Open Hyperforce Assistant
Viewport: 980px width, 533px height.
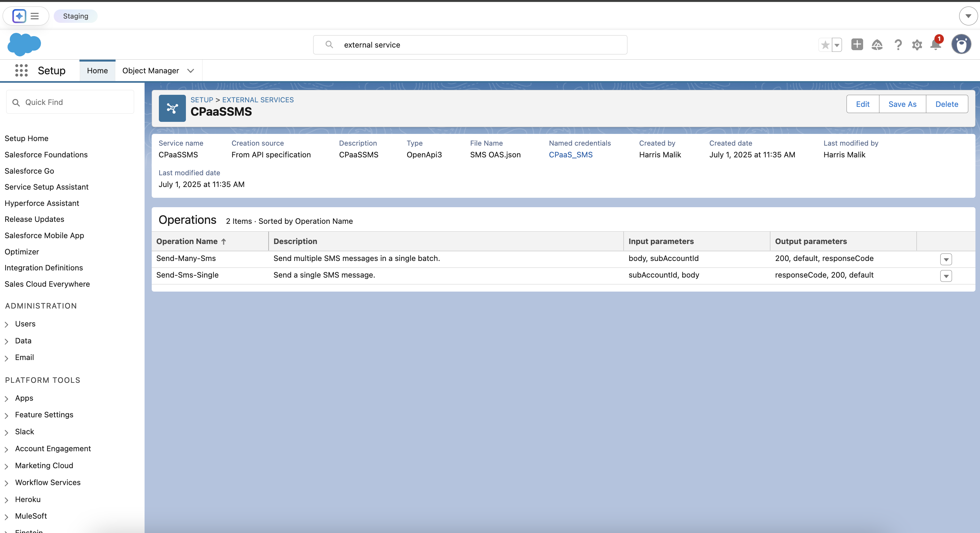[x=42, y=203]
